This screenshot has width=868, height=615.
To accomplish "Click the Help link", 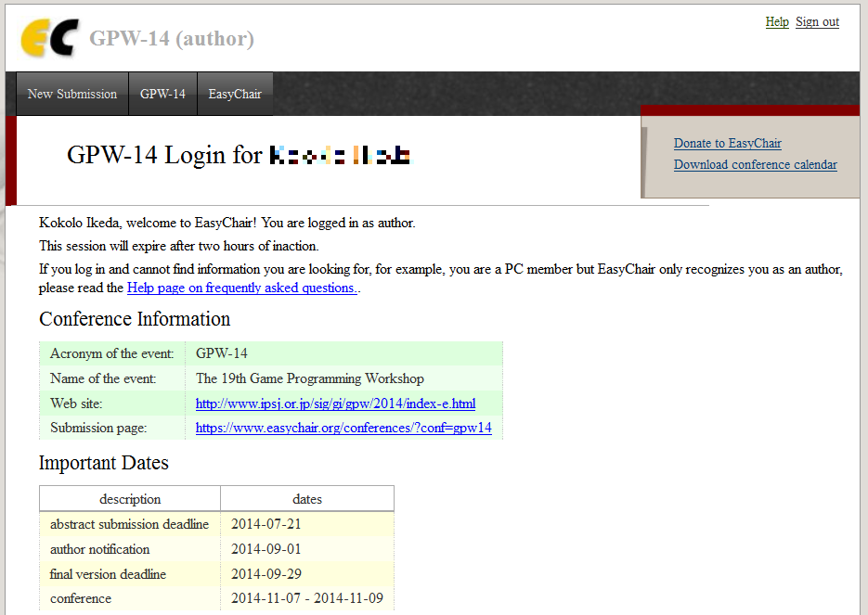I will (777, 21).
